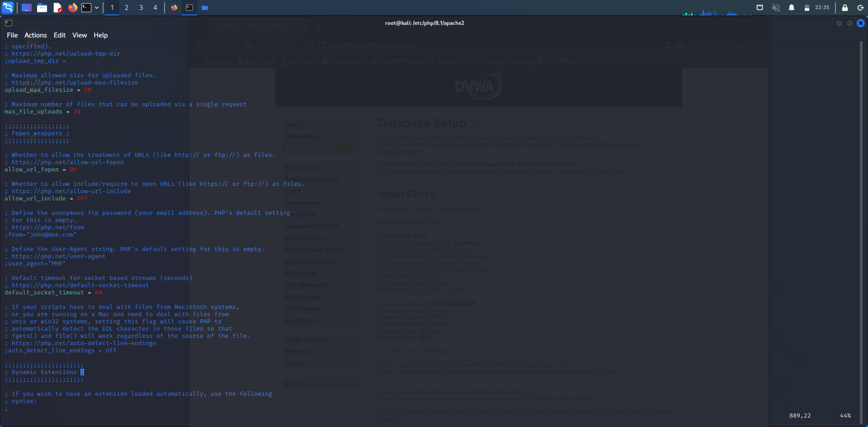The height and width of the screenshot is (427, 868).
Task: Check battery status from the tray icon
Action: pyautogui.click(x=807, y=8)
